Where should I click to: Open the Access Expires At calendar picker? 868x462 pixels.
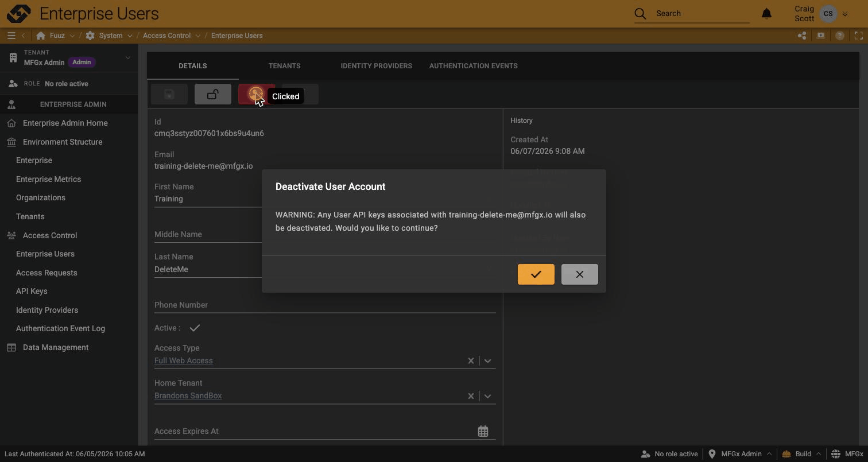(x=483, y=431)
